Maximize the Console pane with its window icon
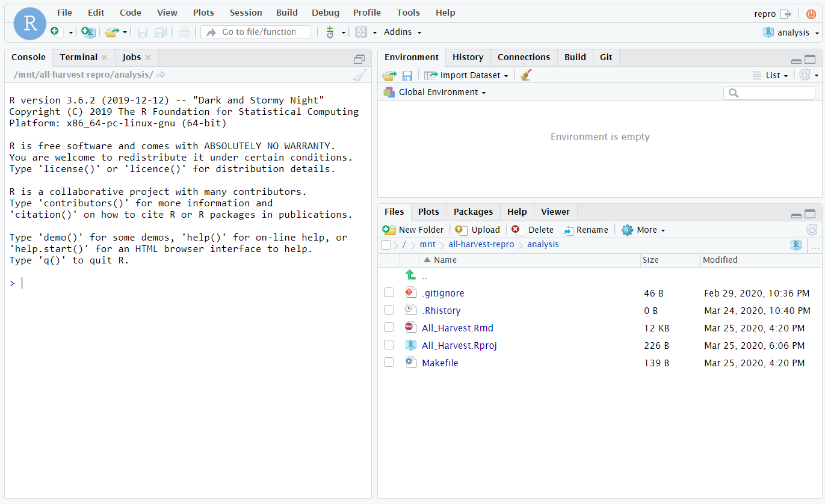 359,59
